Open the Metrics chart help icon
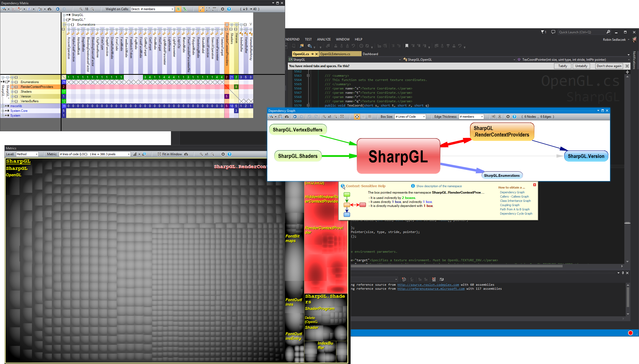Viewport: 639px width, 364px height. [144, 154]
